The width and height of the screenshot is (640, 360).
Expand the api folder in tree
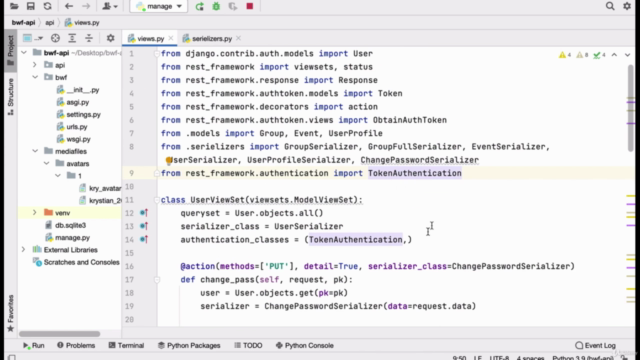click(x=35, y=65)
